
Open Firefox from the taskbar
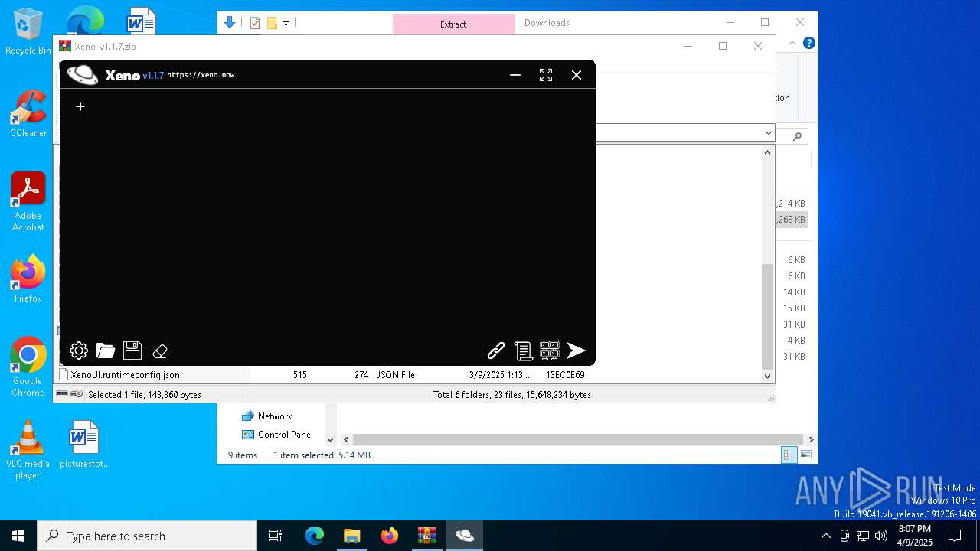click(x=390, y=536)
